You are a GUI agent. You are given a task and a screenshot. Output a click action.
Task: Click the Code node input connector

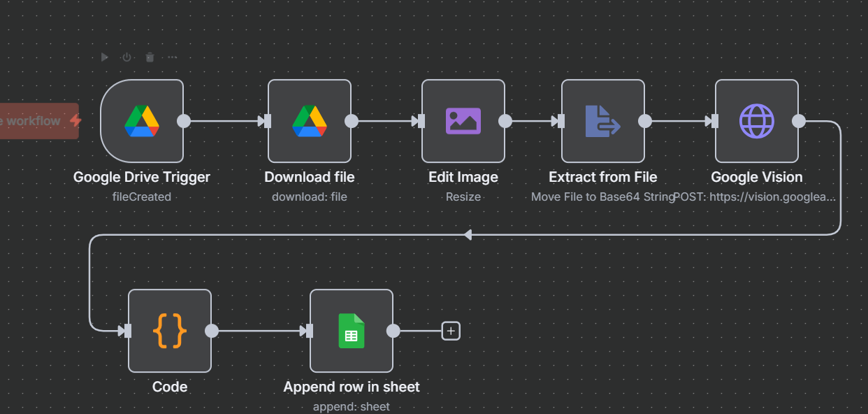coord(127,331)
